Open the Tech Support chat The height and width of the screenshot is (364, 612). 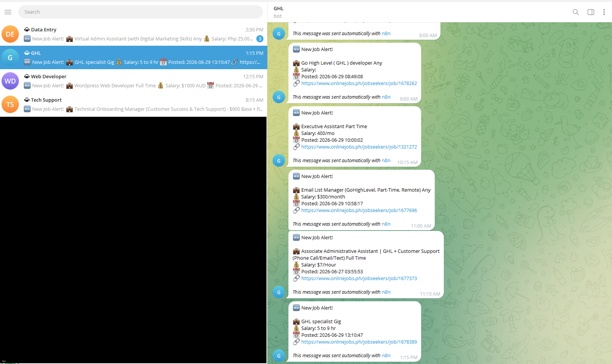(x=133, y=104)
